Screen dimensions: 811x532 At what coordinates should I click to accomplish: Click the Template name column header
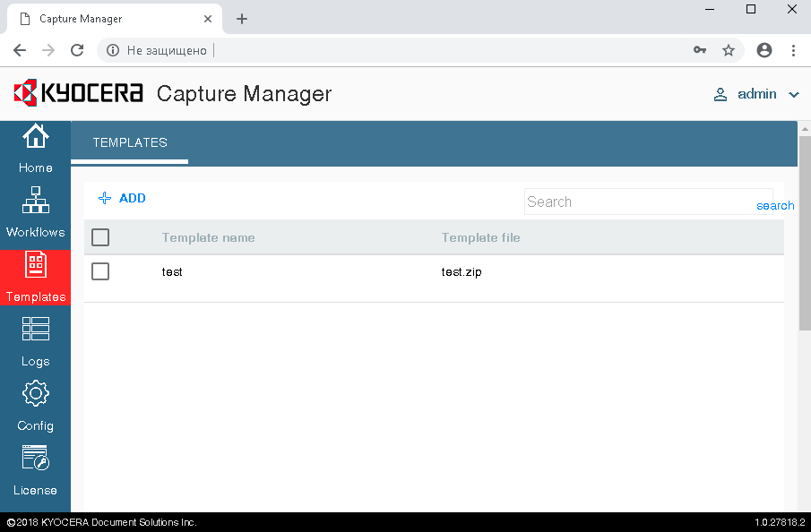point(209,238)
